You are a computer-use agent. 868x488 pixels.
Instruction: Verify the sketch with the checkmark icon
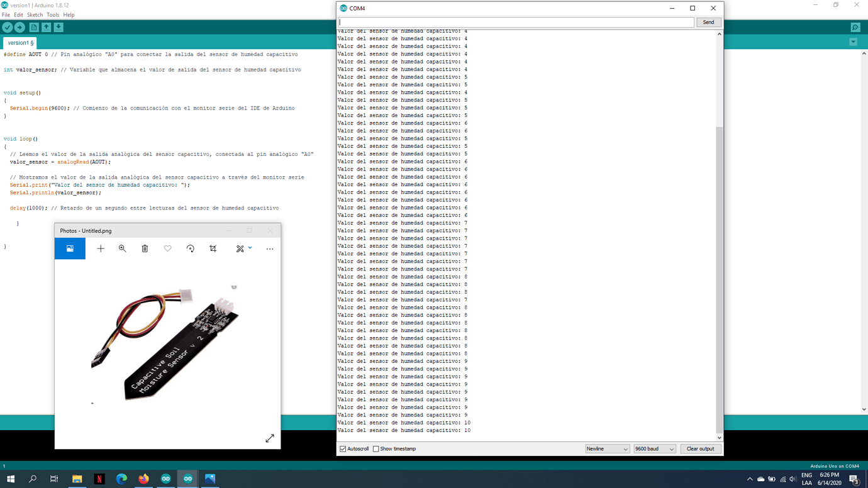click(x=8, y=27)
